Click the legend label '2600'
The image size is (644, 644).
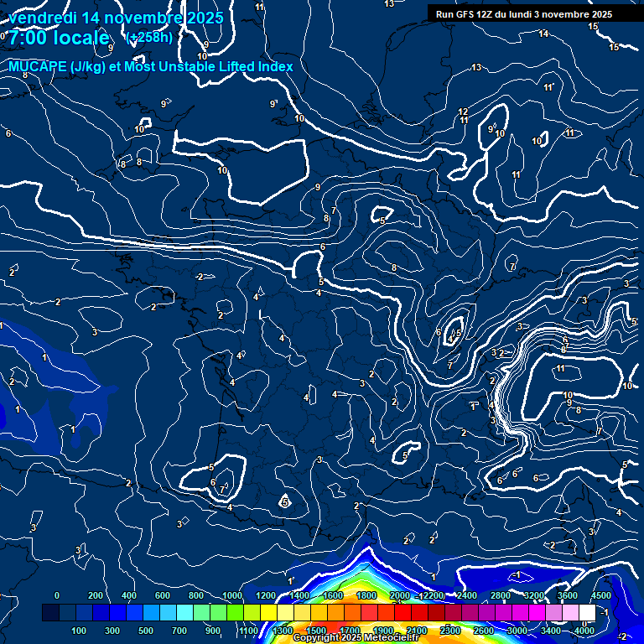click(483, 631)
